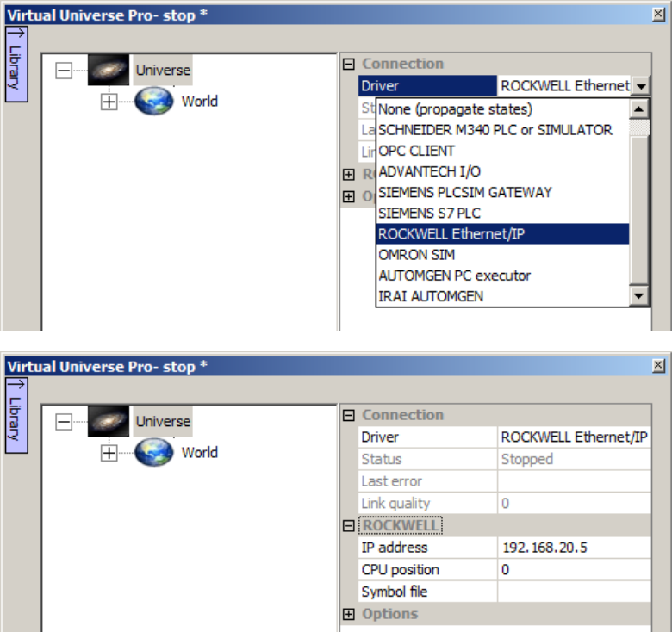This screenshot has width=672, height=632.
Task: Select the Status property row
Action: (504, 460)
